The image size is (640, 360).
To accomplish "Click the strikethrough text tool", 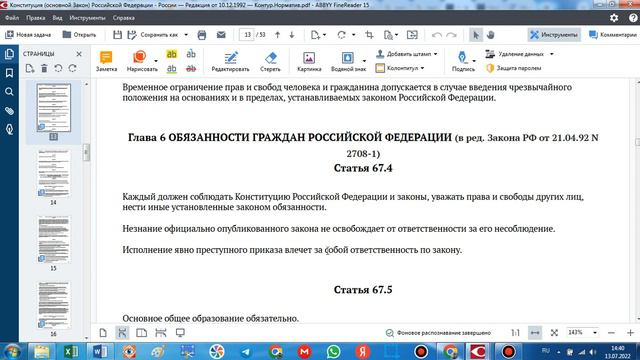I will point(191,69).
